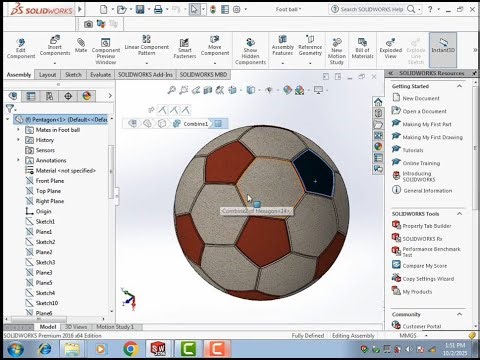Create an Exploded View
Image resolution: width=480 pixels, height=360 pixels.
[391, 48]
